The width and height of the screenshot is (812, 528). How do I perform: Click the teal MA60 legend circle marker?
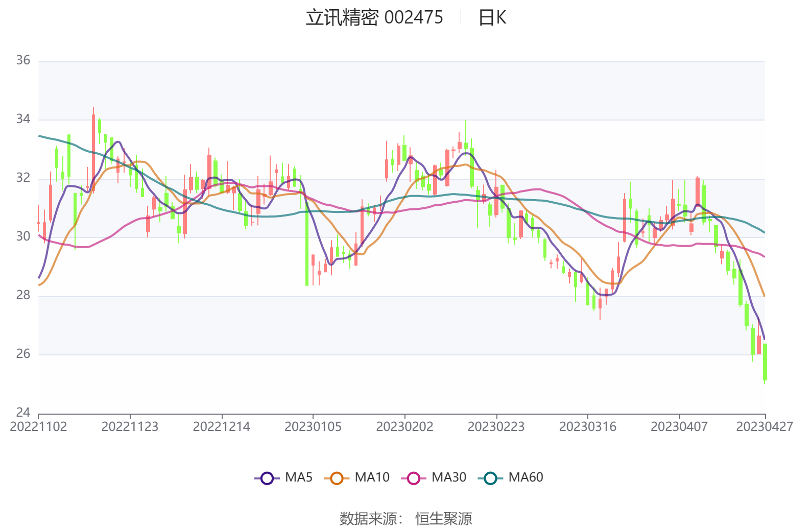tap(490, 478)
